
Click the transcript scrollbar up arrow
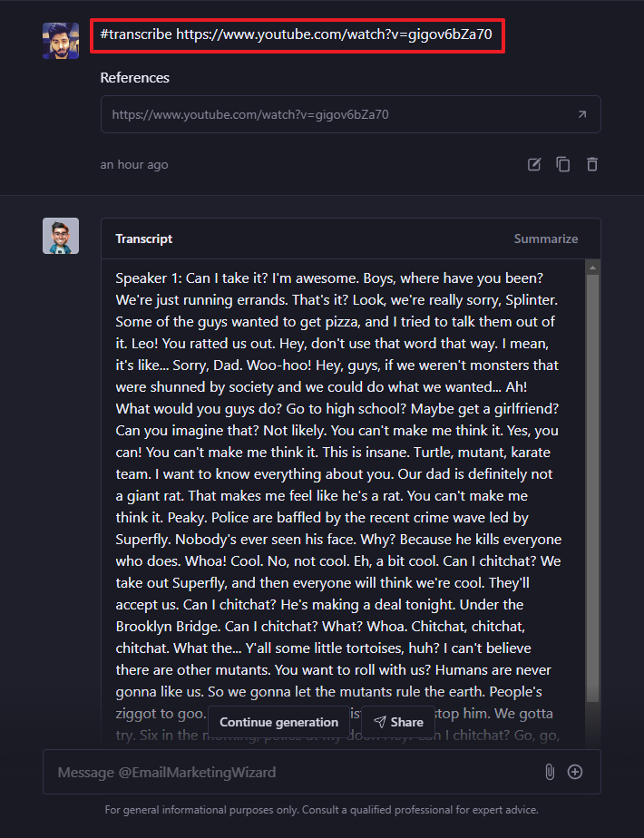click(x=593, y=268)
